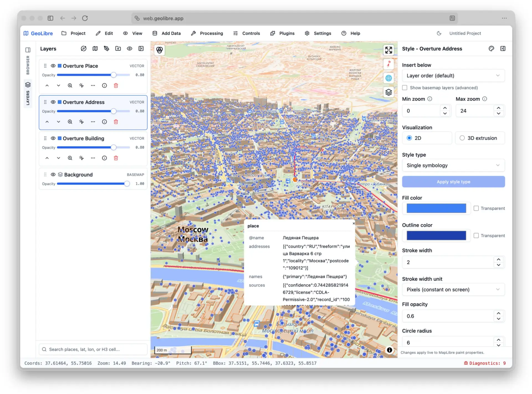This screenshot has height=394, width=532.
Task: Open the Add Data menu
Action: point(167,33)
